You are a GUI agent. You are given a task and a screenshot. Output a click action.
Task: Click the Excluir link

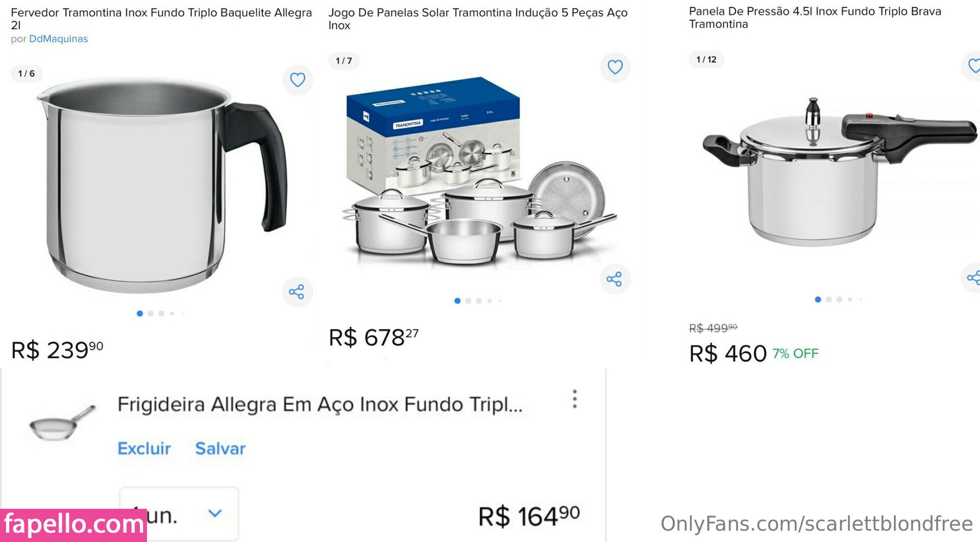[144, 449]
